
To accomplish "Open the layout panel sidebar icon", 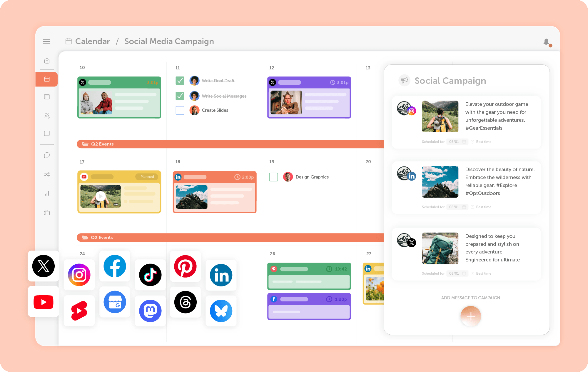I will [x=47, y=97].
